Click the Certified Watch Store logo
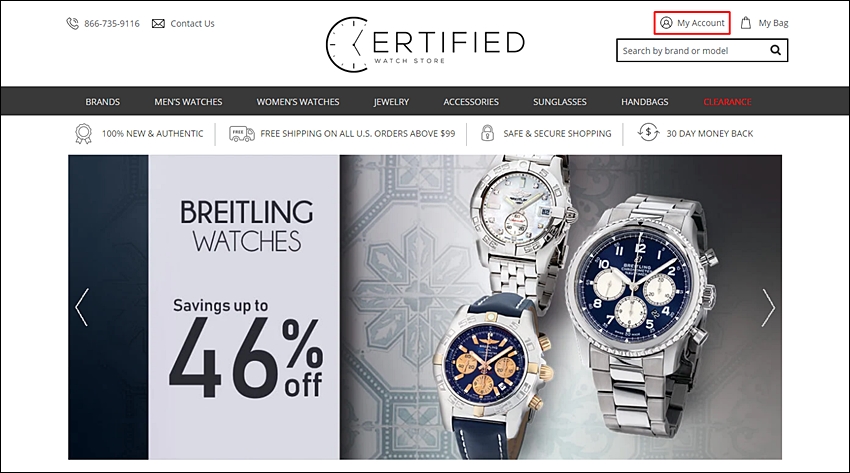This screenshot has height=473, width=850. [425, 44]
